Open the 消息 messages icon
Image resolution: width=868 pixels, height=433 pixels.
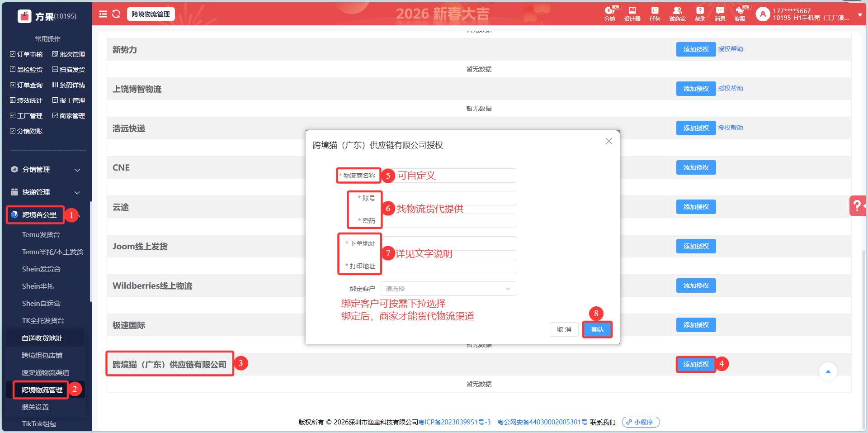[720, 14]
